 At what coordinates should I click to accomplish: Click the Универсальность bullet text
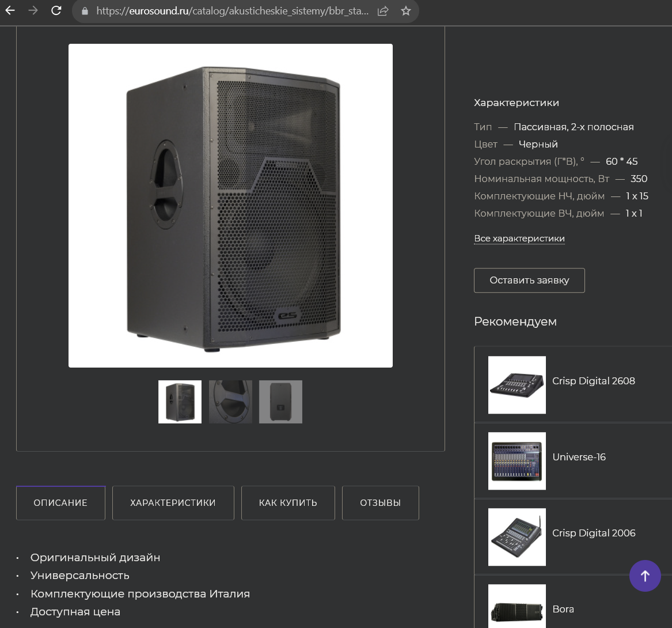(x=79, y=575)
